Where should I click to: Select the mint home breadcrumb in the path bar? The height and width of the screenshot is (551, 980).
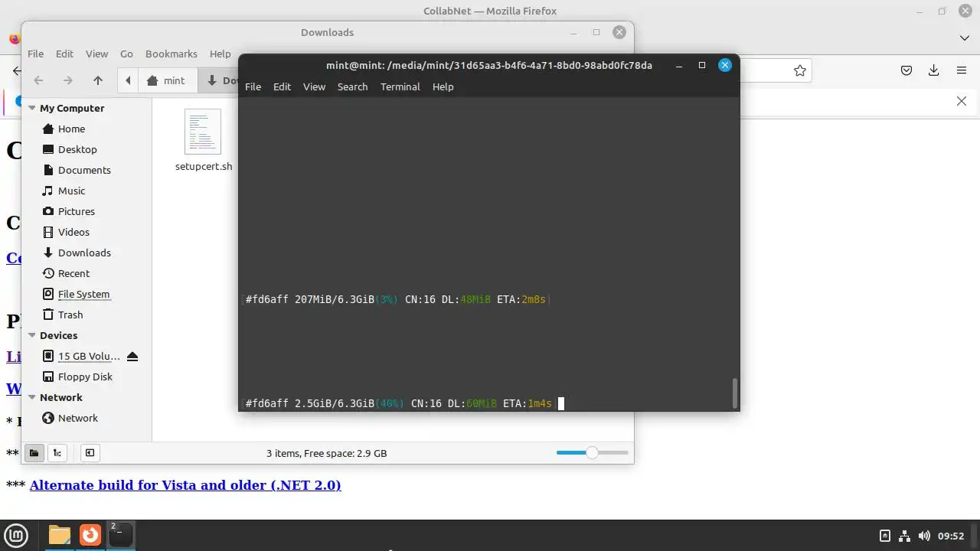[x=166, y=80]
